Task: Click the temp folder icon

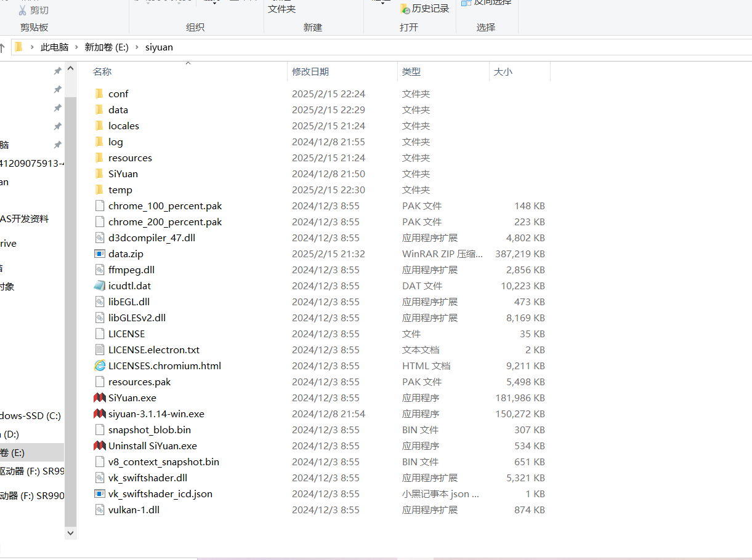Action: coord(99,190)
